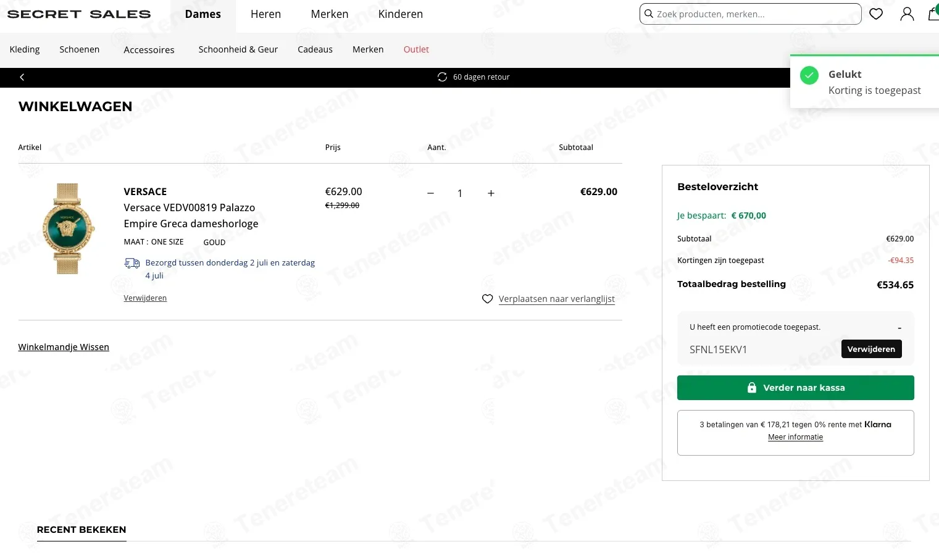Click the quantity value 1

(460, 193)
